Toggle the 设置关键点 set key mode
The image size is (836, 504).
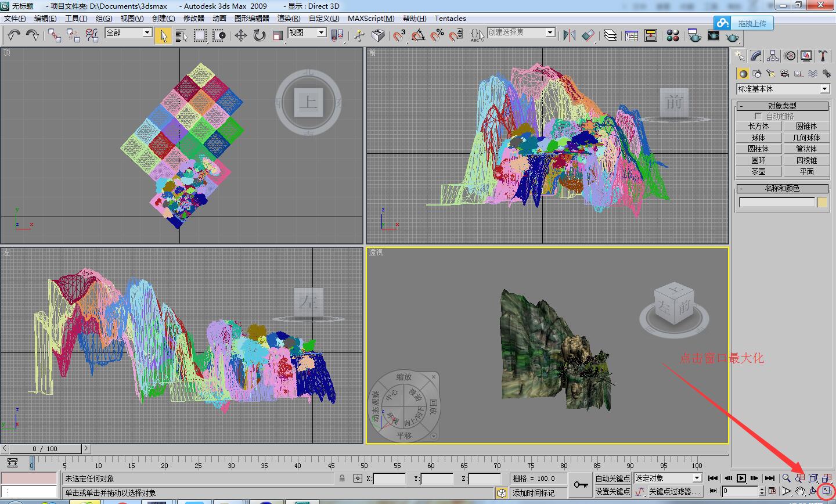click(612, 491)
